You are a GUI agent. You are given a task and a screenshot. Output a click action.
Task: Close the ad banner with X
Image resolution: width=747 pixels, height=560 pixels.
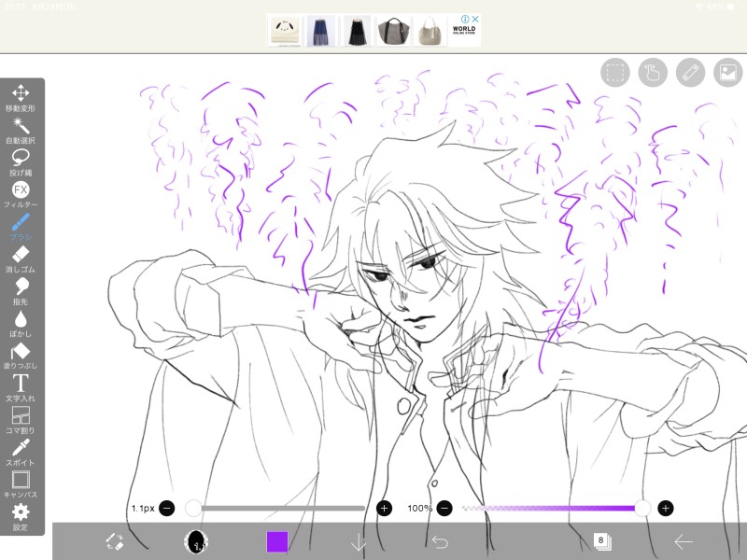pyautogui.click(x=475, y=19)
